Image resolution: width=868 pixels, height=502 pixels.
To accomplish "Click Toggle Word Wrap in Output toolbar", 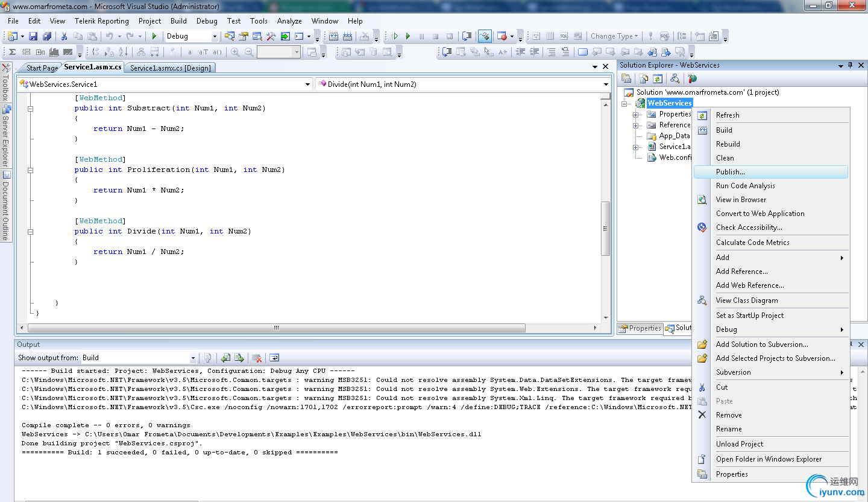I will pyautogui.click(x=274, y=358).
